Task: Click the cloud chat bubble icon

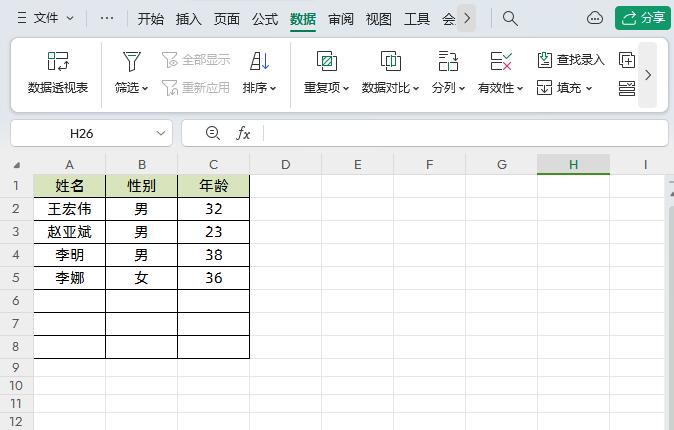Action: pyautogui.click(x=595, y=18)
